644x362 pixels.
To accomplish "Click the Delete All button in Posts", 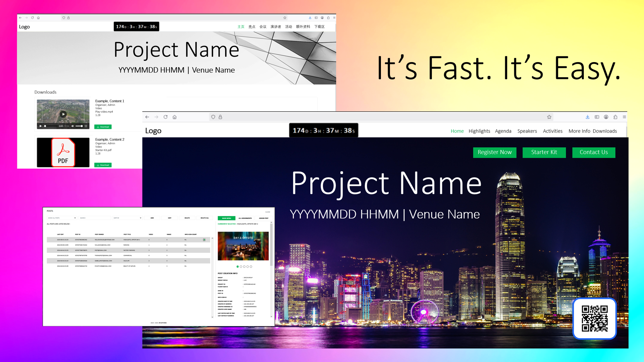I will [x=204, y=218].
